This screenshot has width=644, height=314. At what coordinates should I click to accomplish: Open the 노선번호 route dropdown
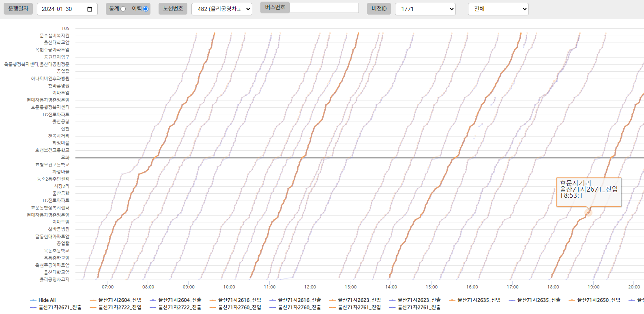(221, 9)
